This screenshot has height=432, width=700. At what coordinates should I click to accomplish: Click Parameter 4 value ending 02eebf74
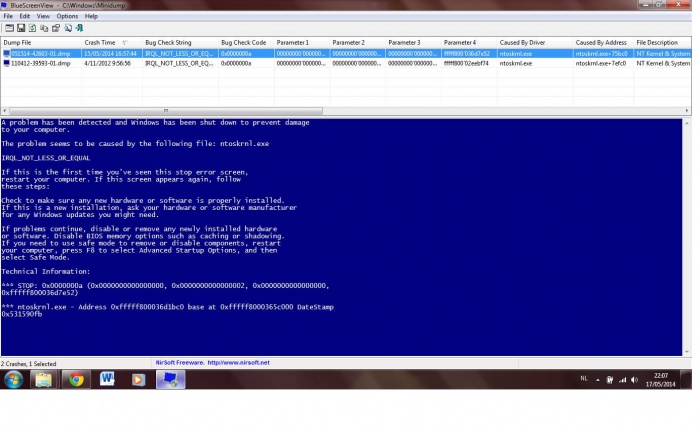pos(466,63)
